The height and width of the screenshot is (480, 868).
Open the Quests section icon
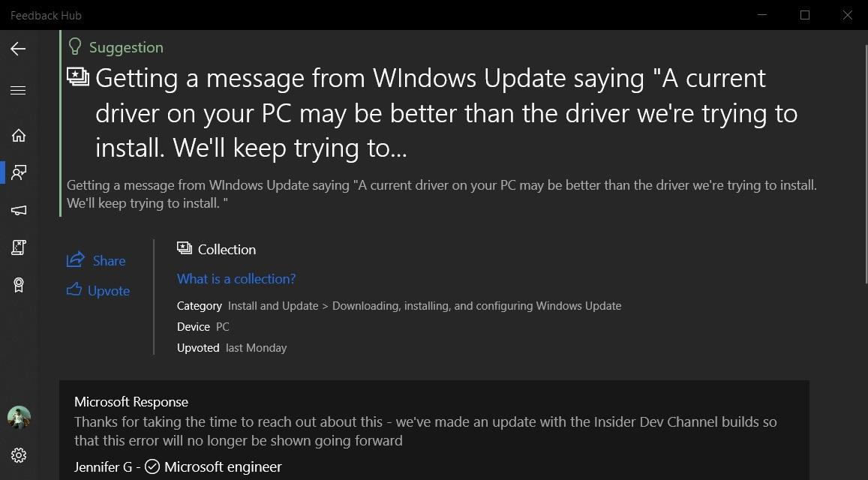[19, 247]
